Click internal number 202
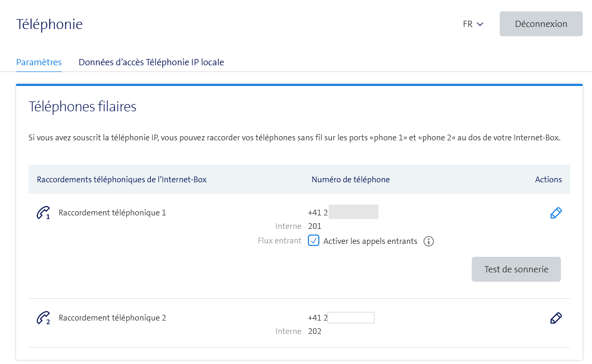This screenshot has height=364, width=592. (315, 331)
